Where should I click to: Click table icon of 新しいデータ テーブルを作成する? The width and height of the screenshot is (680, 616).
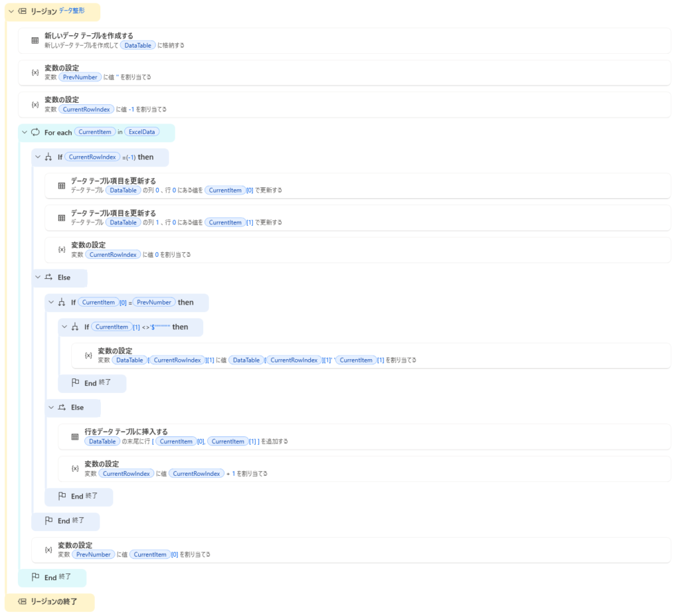[x=35, y=40]
